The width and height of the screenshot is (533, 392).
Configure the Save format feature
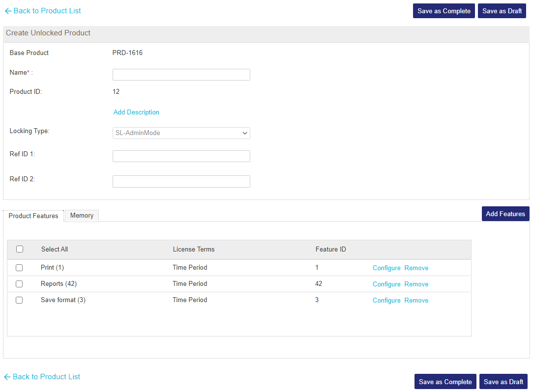point(386,301)
